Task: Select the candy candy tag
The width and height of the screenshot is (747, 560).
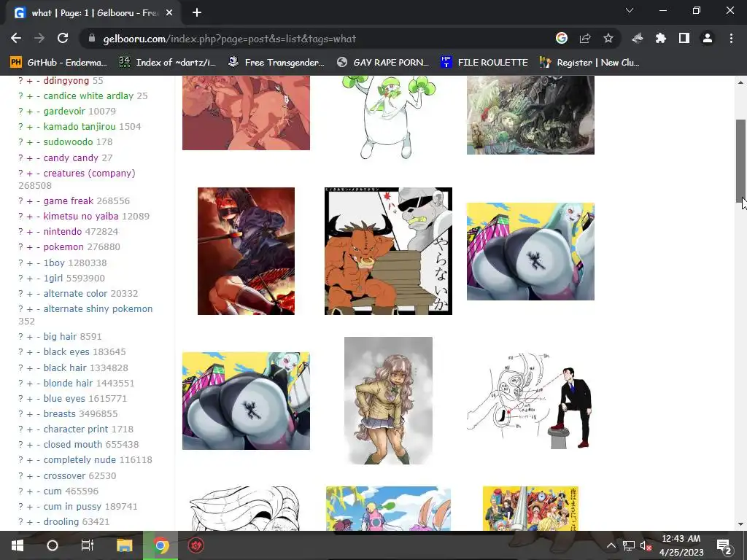Action: pos(71,157)
